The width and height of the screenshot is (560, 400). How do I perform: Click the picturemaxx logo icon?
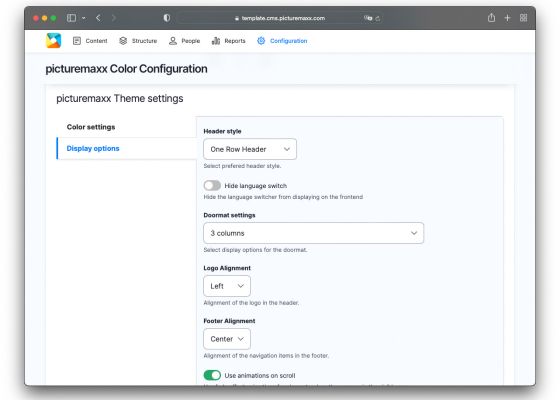click(54, 40)
